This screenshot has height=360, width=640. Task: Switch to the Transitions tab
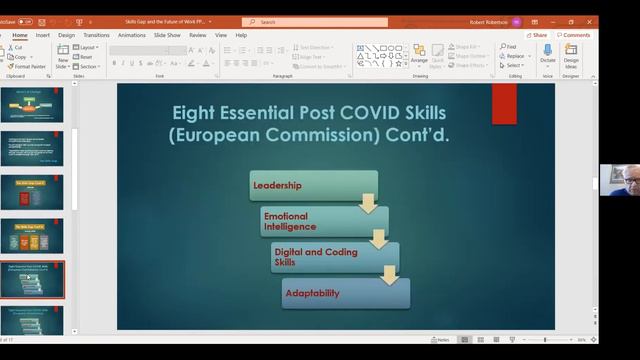(96, 35)
